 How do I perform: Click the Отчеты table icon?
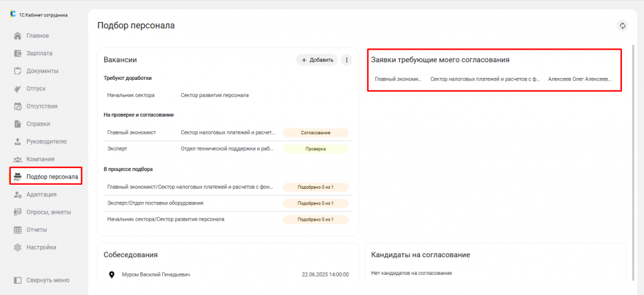(18, 230)
